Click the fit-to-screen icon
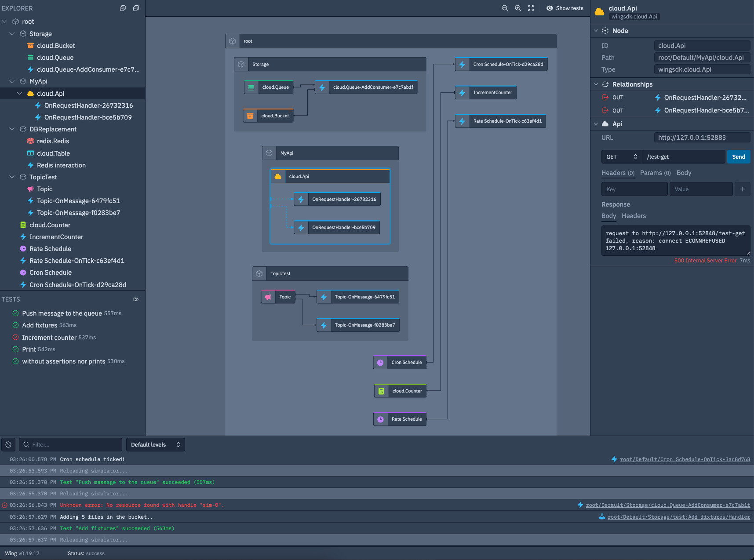 pos(531,8)
